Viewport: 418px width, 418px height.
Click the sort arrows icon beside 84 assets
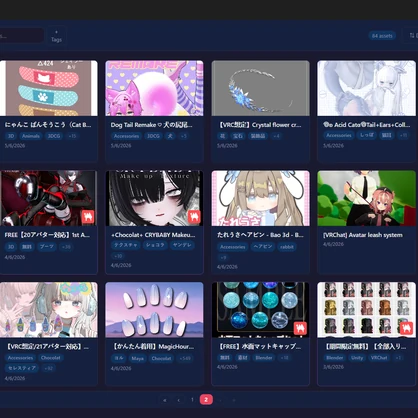point(413,35)
